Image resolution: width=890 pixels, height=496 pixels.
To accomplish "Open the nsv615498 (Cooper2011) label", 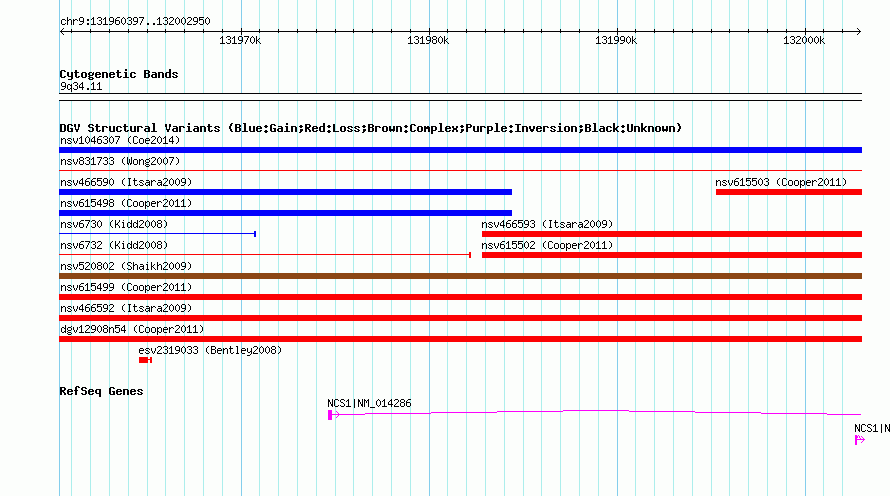I will coord(126,203).
